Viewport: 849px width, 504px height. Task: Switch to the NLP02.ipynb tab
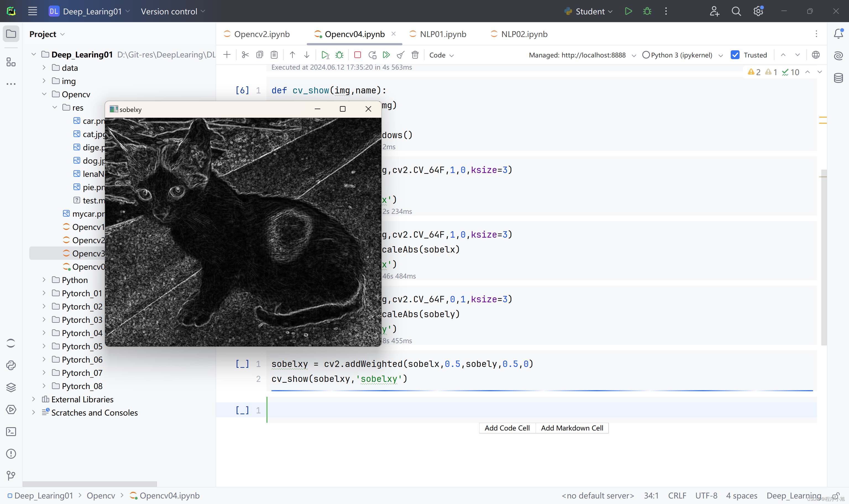point(519,34)
